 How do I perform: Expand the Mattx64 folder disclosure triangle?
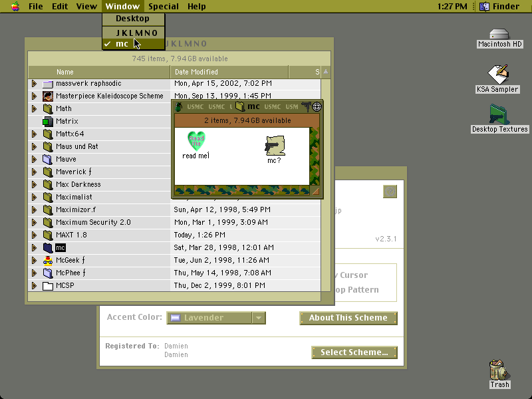coord(34,134)
